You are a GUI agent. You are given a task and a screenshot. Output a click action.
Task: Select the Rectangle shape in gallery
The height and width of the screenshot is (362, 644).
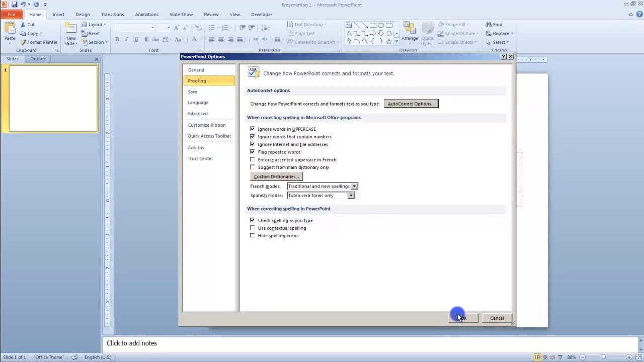click(373, 25)
